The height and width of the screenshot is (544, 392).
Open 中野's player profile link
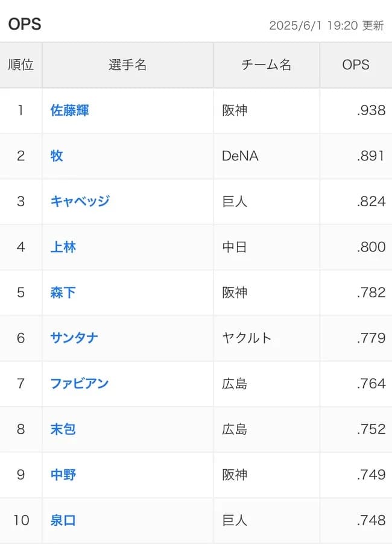coord(63,475)
